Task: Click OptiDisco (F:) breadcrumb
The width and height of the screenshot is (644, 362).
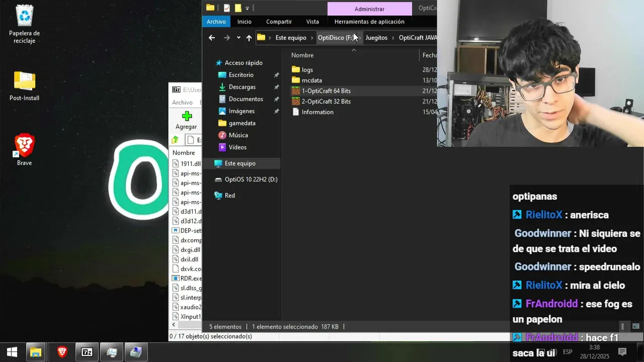Action: pyautogui.click(x=336, y=38)
